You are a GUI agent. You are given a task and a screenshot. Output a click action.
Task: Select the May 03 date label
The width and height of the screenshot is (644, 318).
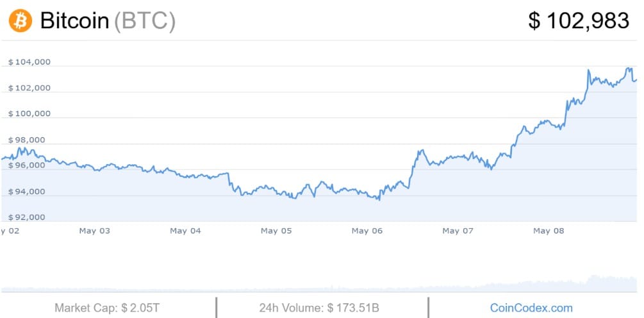click(x=94, y=231)
